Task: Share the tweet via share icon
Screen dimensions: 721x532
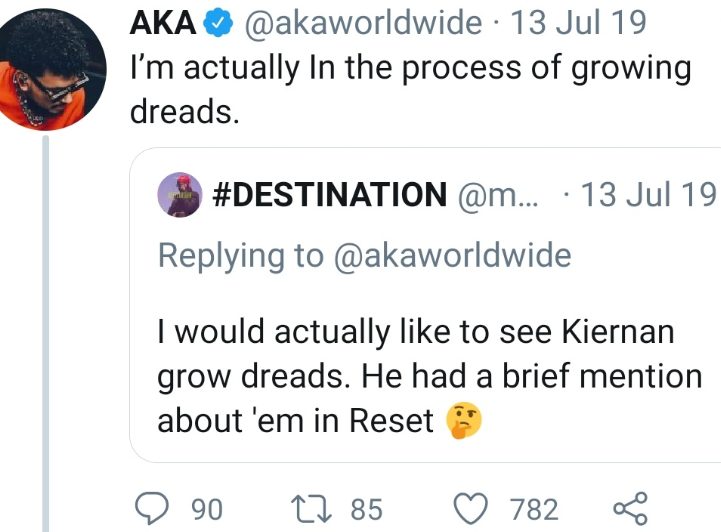Action: pyautogui.click(x=631, y=509)
